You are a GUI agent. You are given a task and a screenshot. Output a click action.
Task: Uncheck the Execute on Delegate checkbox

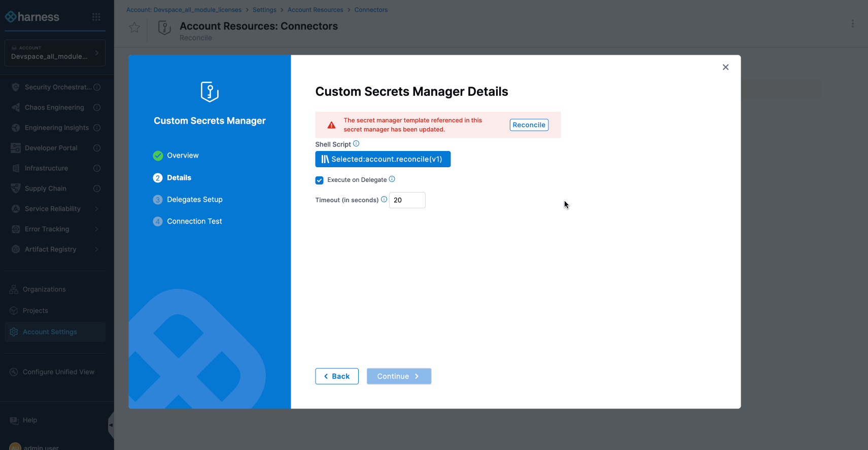click(320, 180)
